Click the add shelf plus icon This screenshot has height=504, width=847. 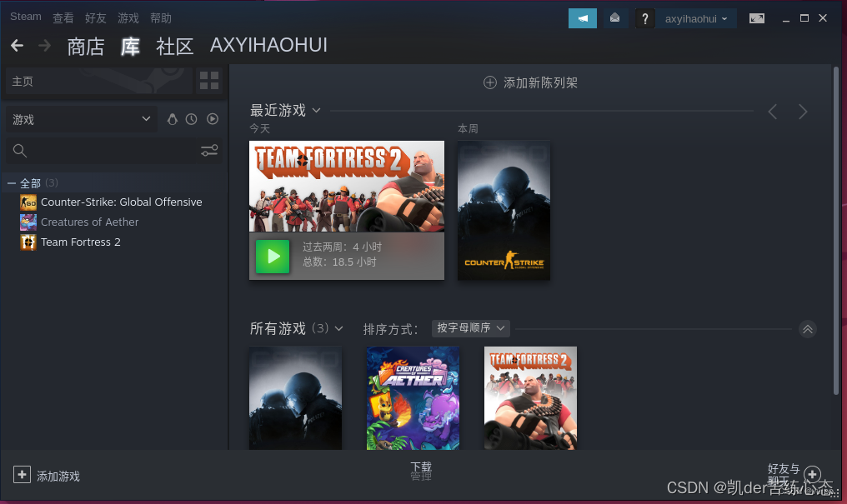pos(490,82)
